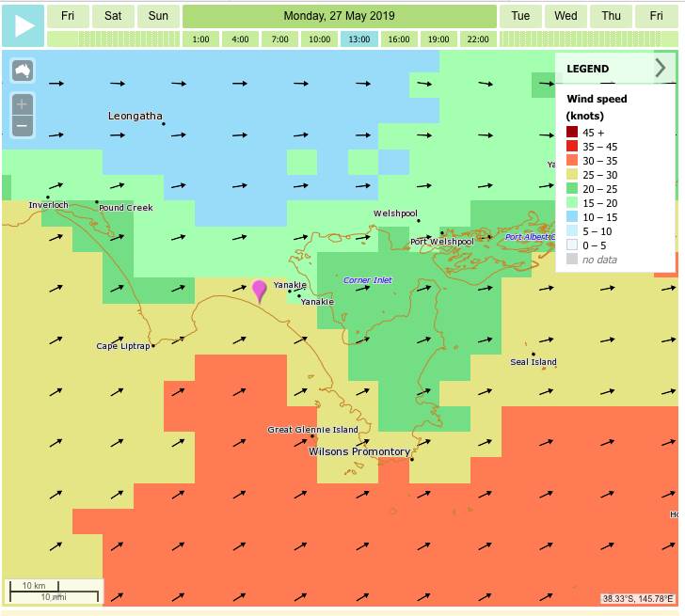
Task: Select the first Fri day tab
Action: (x=68, y=16)
